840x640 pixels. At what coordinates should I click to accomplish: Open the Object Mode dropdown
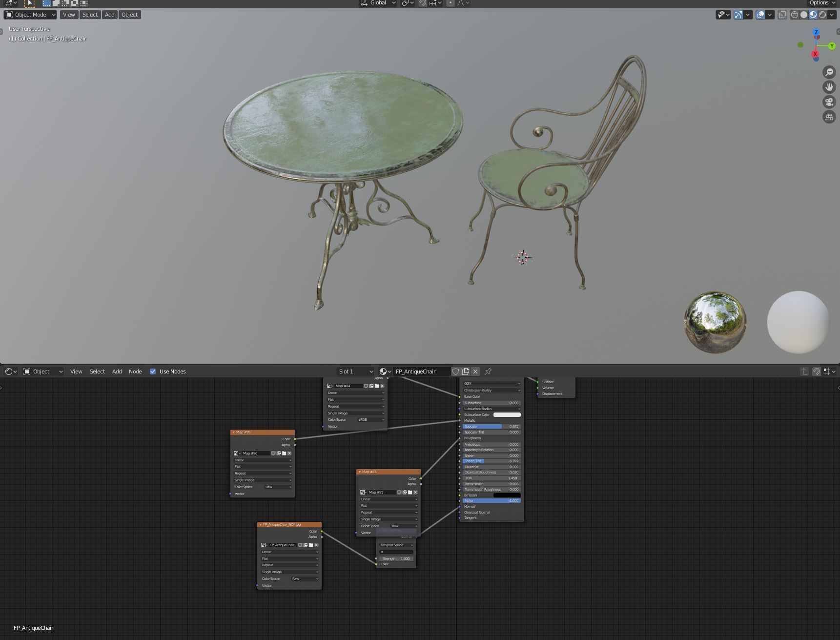[31, 15]
